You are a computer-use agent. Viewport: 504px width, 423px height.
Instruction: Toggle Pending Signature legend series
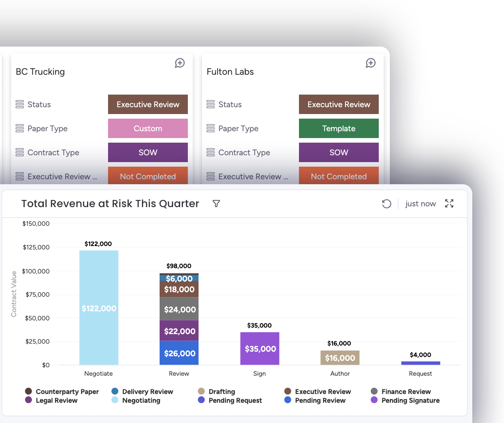(x=405, y=400)
